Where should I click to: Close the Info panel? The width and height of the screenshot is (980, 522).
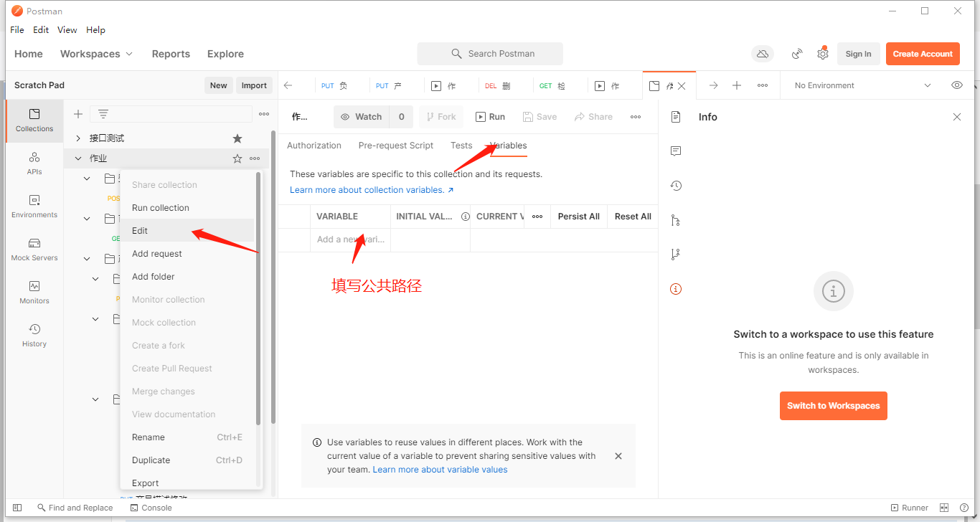click(x=957, y=117)
